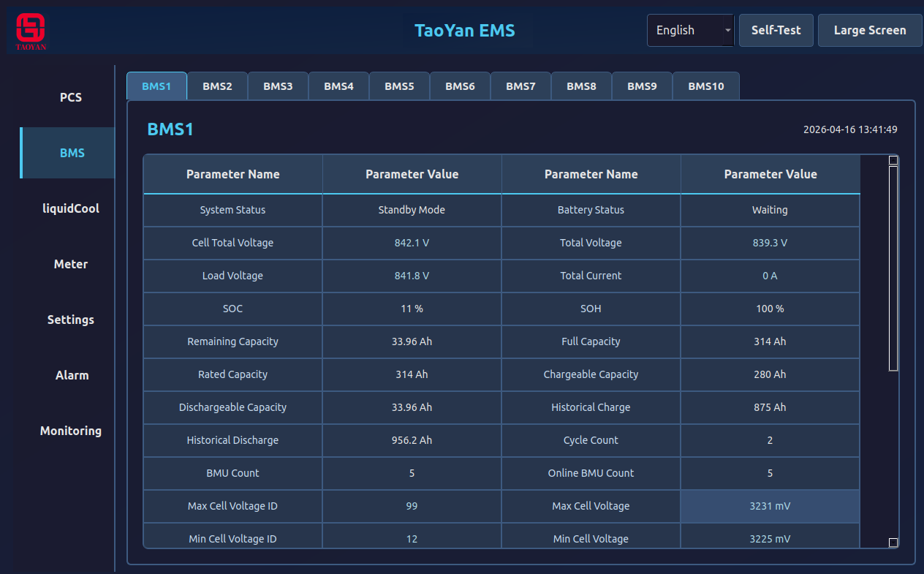Click the Max Cell Voltage ID row
Image resolution: width=924 pixels, height=574 pixels.
(x=232, y=506)
